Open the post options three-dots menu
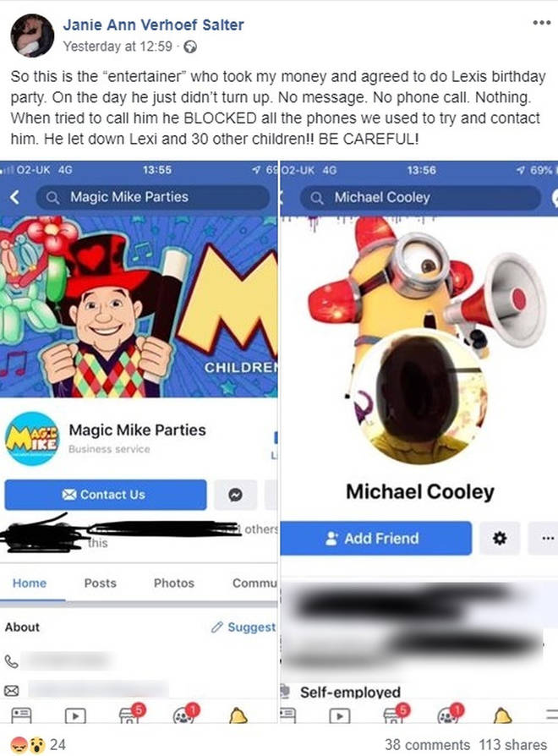The height and width of the screenshot is (756, 558). click(x=542, y=23)
